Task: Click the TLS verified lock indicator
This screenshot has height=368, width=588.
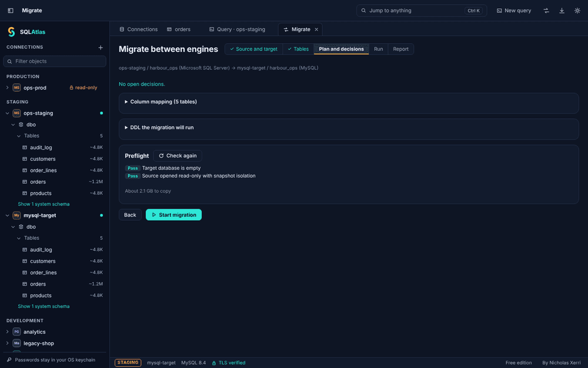Action: click(x=228, y=363)
